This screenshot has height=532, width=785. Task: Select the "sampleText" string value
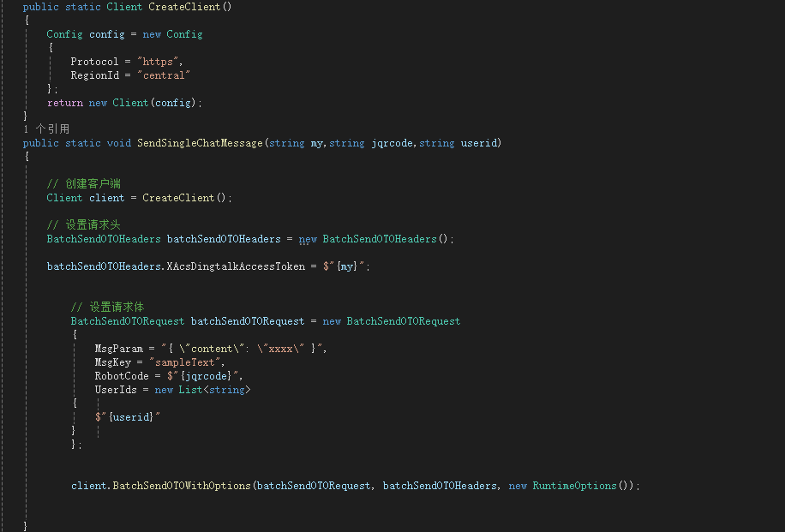pos(185,362)
